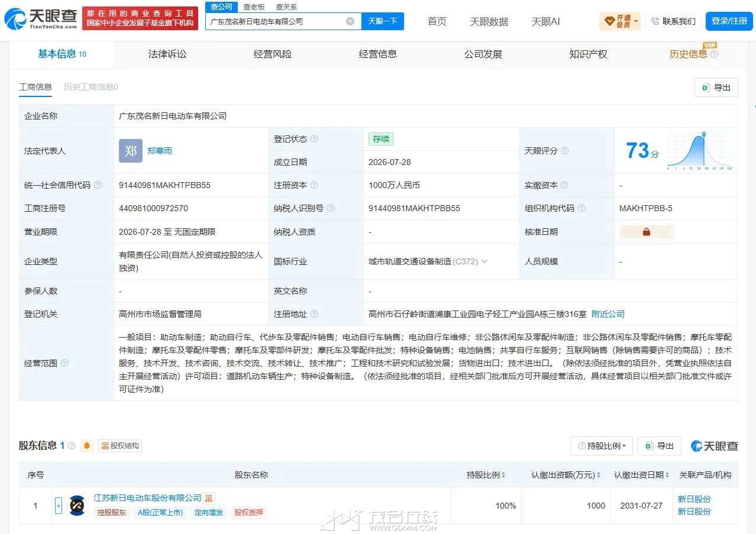Open 首页 in top navigation
Image resolution: width=756 pixels, height=534 pixels.
click(437, 21)
